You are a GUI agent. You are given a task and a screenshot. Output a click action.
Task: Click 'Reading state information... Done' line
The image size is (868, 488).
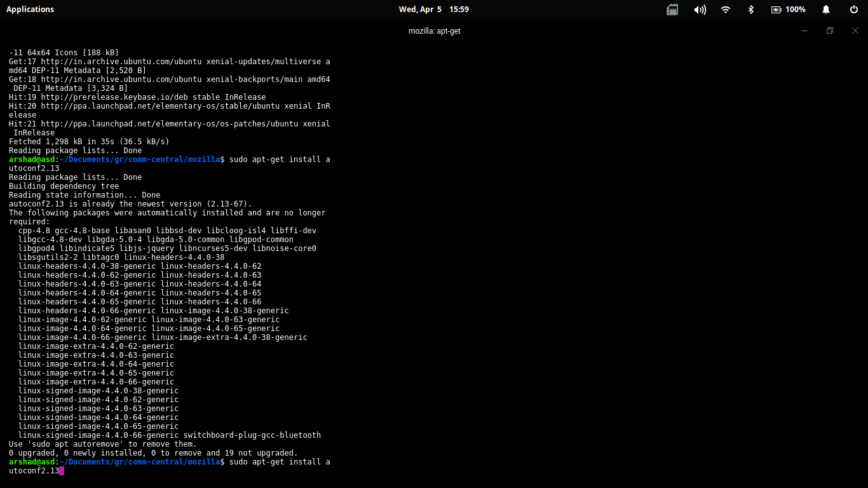tap(85, 195)
